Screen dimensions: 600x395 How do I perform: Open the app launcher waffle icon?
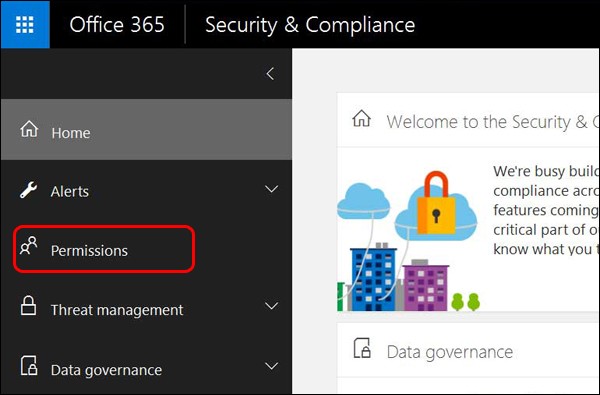coord(25,24)
